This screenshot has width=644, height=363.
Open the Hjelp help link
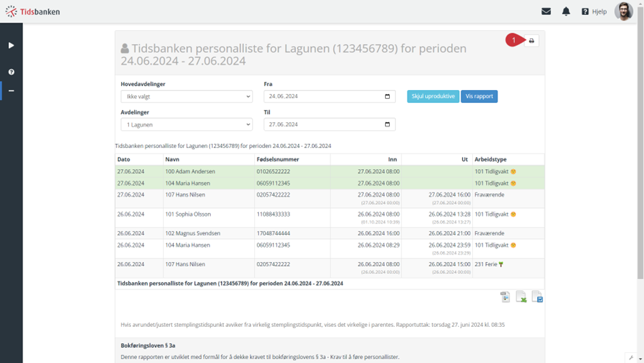click(594, 12)
